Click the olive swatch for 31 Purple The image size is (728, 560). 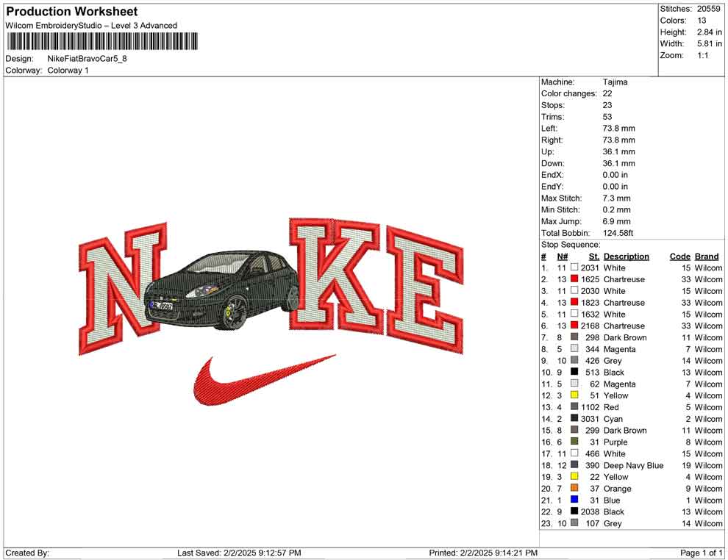[574, 441]
